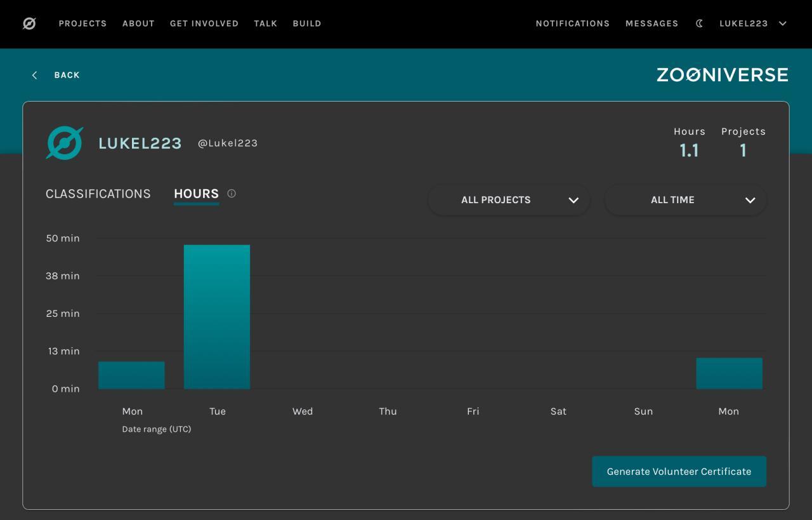
Task: Click the Sat axis label
Action: (558, 411)
